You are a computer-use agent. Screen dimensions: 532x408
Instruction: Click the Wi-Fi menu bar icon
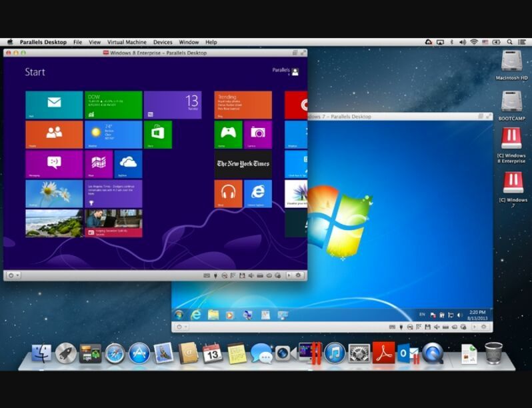(x=474, y=42)
